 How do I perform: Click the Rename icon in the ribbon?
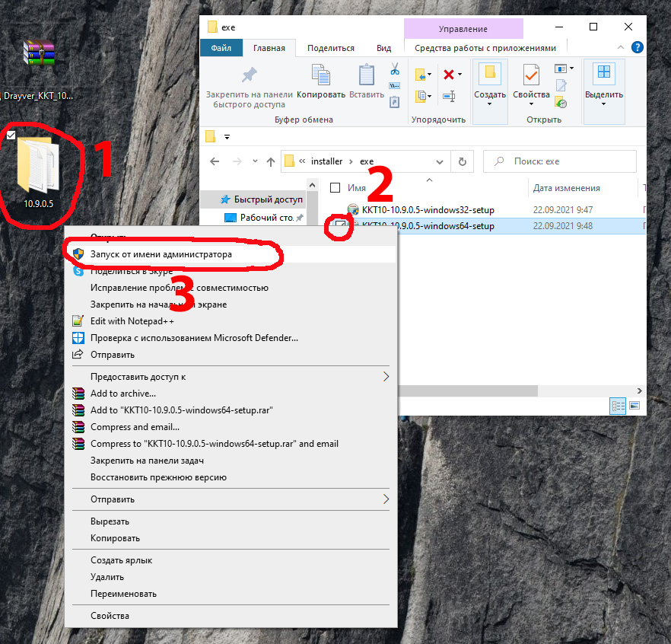tap(449, 96)
